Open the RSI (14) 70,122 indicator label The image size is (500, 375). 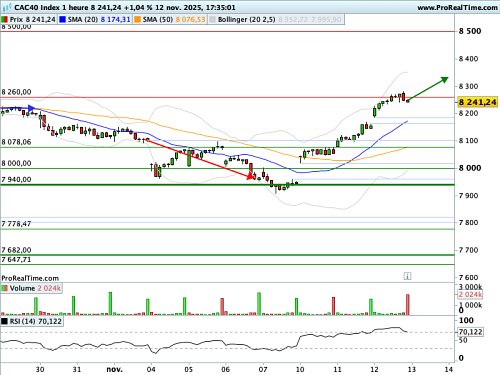[x=32, y=321]
